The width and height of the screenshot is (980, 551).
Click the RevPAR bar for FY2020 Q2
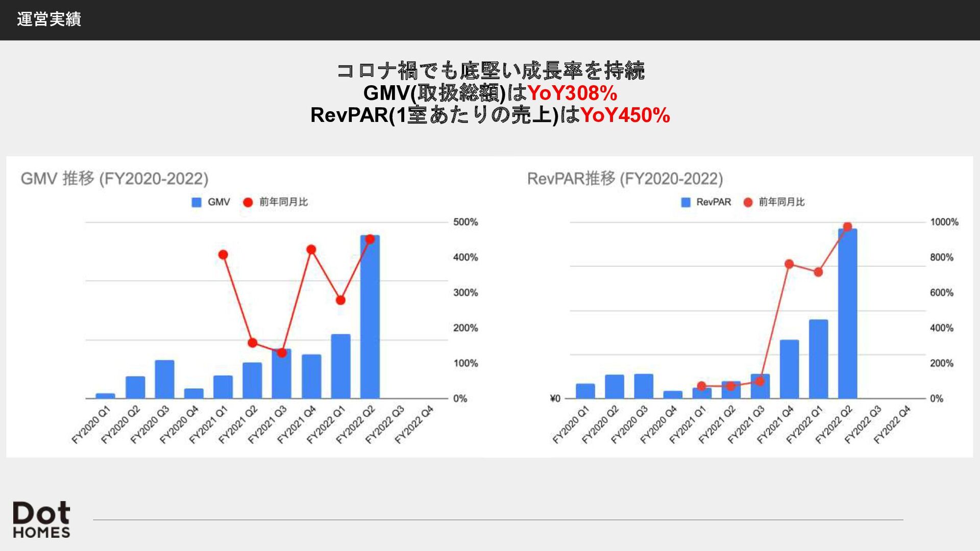tap(615, 387)
